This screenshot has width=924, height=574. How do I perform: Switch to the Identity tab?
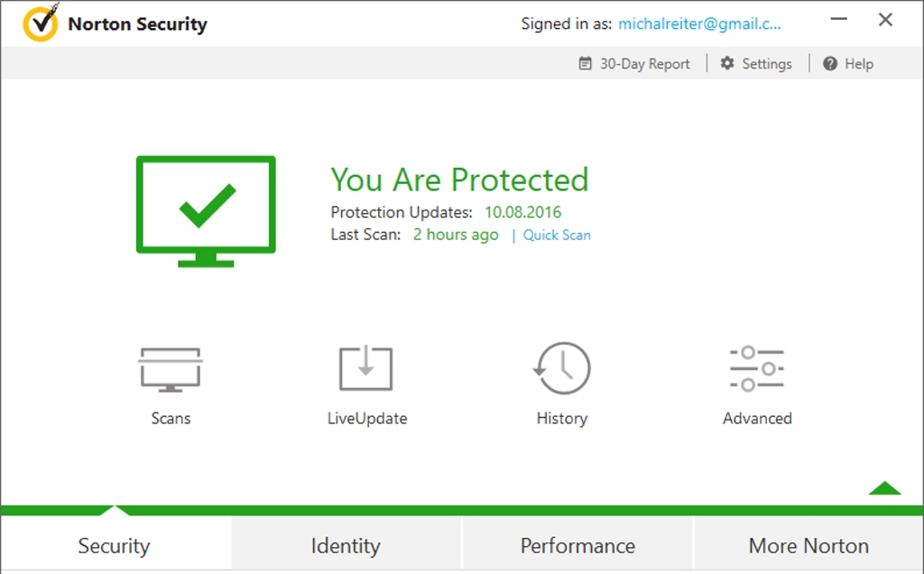(x=346, y=545)
